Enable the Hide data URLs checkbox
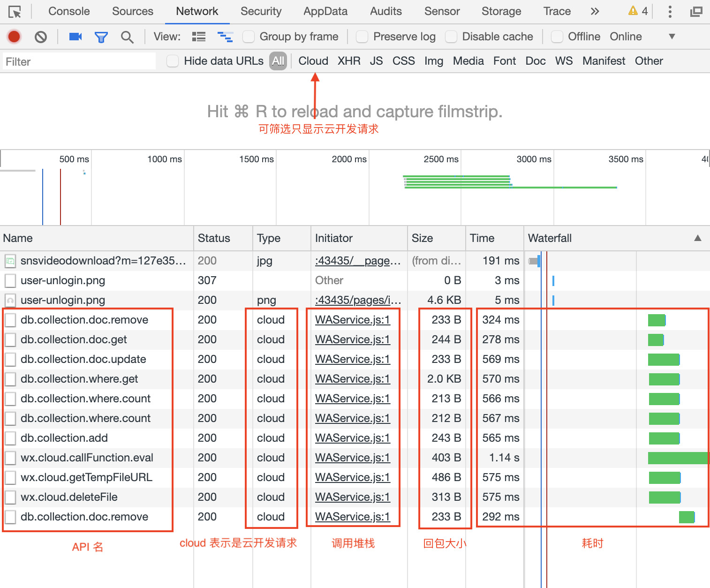Screen dimensions: 710x588 click(x=173, y=61)
